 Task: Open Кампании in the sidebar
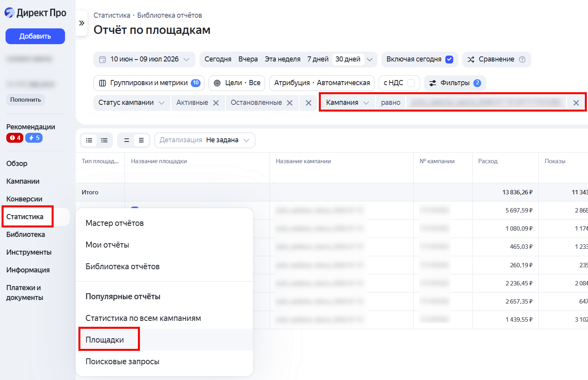[23, 181]
